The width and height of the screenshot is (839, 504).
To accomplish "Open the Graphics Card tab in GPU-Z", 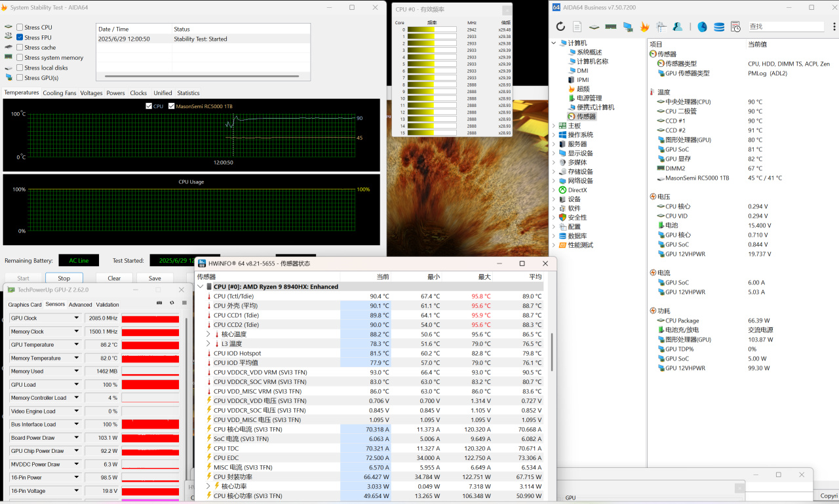I will click(x=25, y=305).
